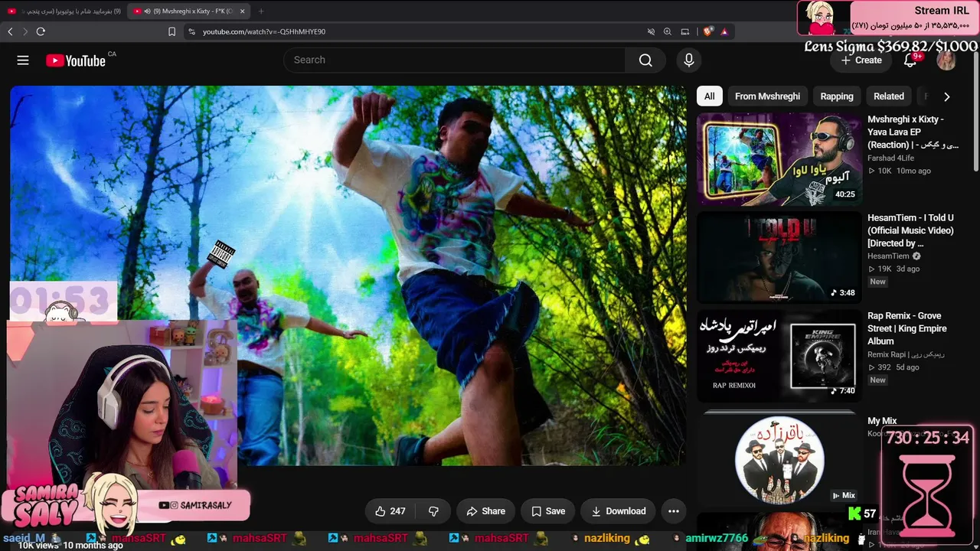This screenshot has height=551, width=980.
Task: Focus the YouTube search input field
Action: pos(454,60)
